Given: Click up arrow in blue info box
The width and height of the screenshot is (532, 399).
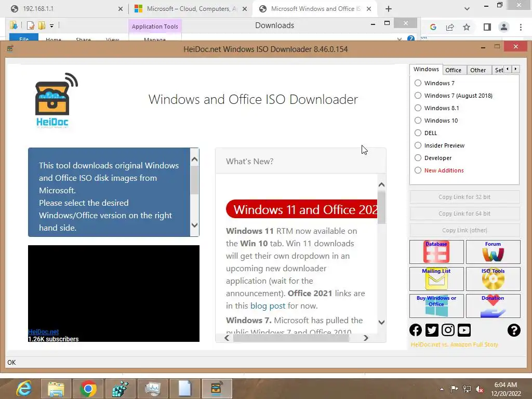Looking at the screenshot, I should (x=194, y=159).
